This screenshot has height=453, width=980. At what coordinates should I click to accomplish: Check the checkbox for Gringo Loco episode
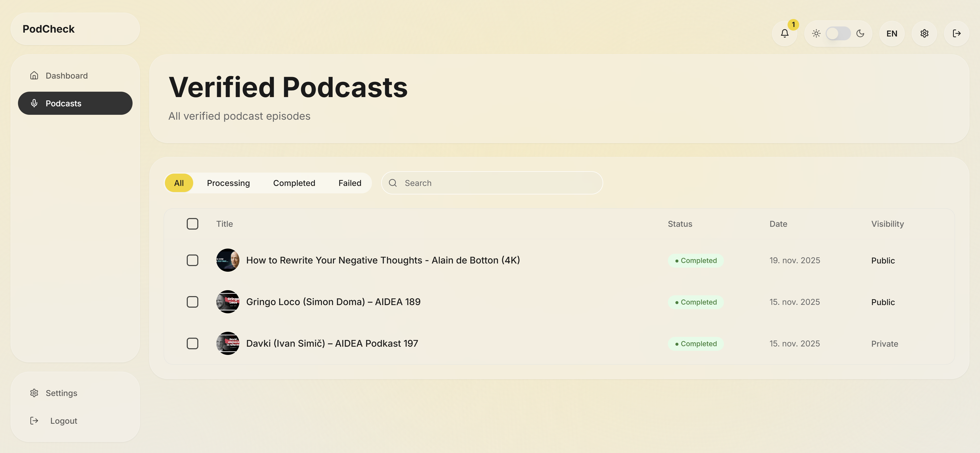(192, 302)
